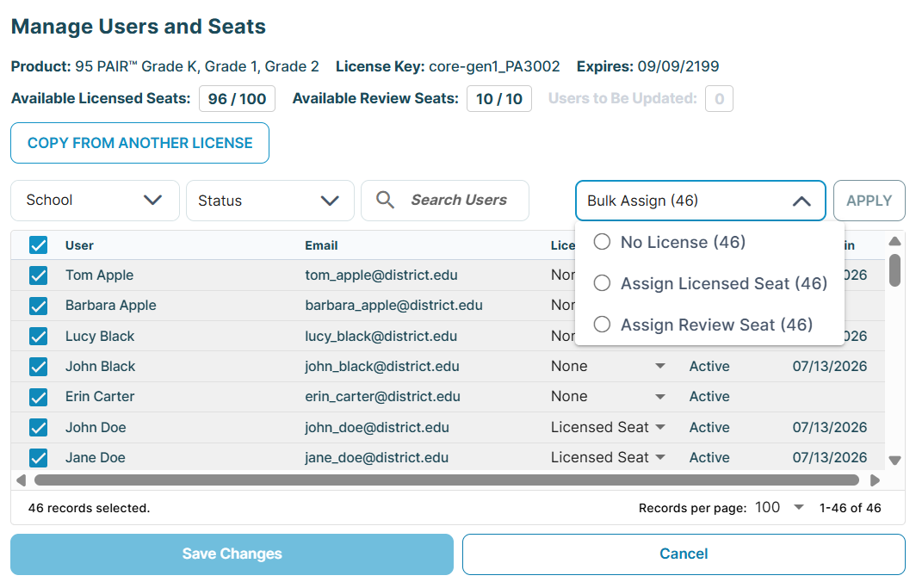Uncheck Erin Carter's row checkbox
This screenshot has width=916, height=588.
tap(39, 397)
